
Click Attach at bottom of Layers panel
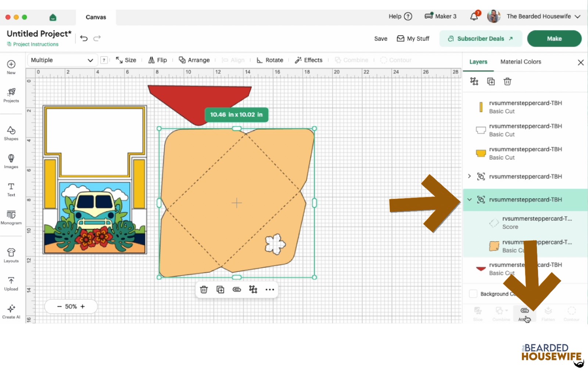[524, 314]
